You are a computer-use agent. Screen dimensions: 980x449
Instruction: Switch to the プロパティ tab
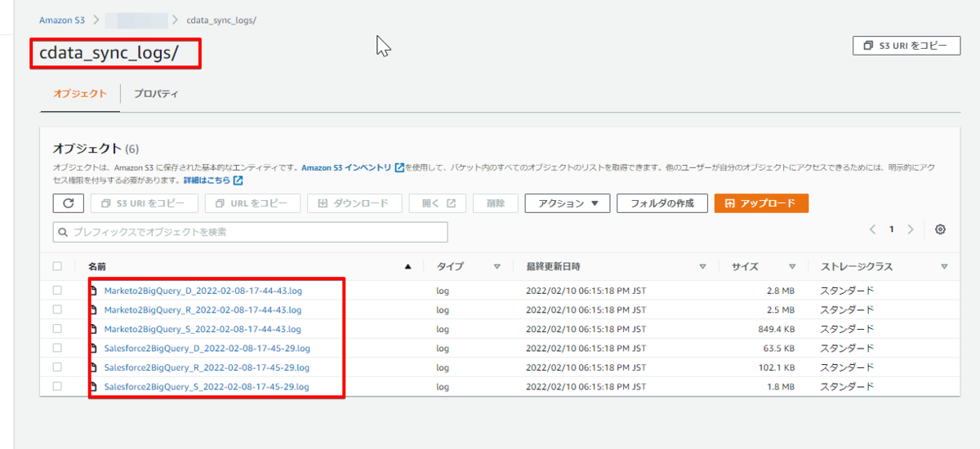[x=156, y=94]
